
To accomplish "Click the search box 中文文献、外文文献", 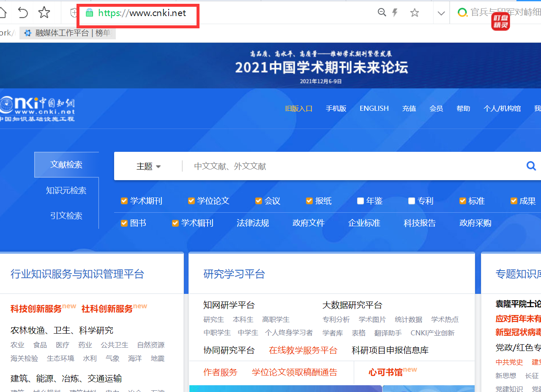I will pos(353,166).
